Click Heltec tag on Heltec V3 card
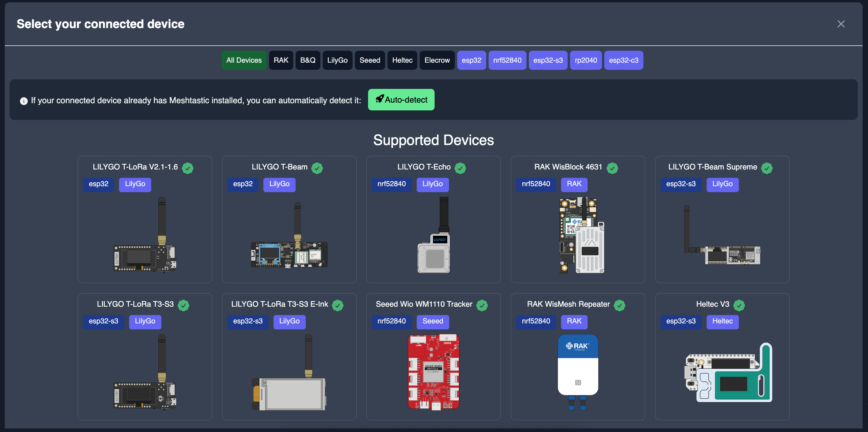This screenshot has width=868, height=432. 722,322
